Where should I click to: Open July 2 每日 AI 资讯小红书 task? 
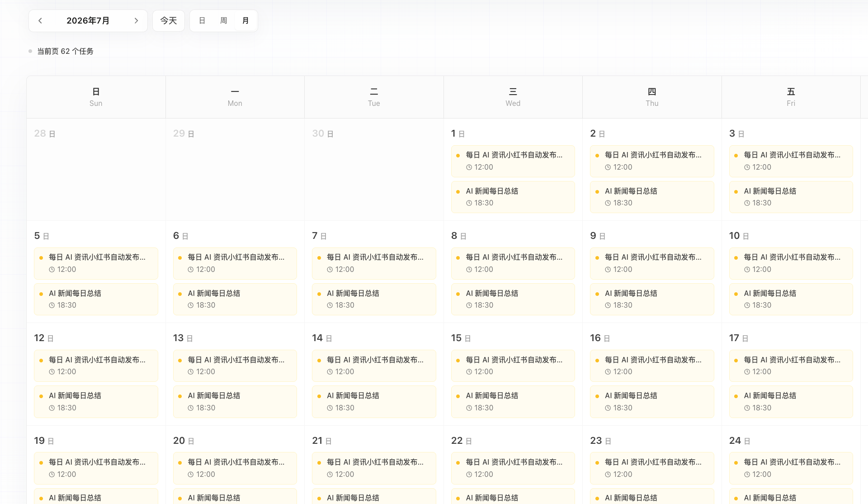point(652,161)
